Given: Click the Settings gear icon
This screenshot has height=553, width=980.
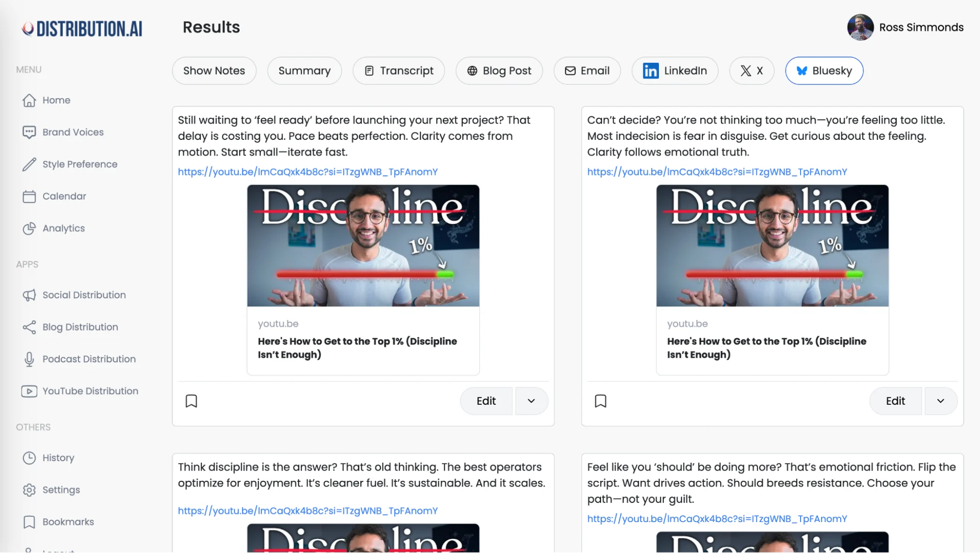Looking at the screenshot, I should click(29, 490).
